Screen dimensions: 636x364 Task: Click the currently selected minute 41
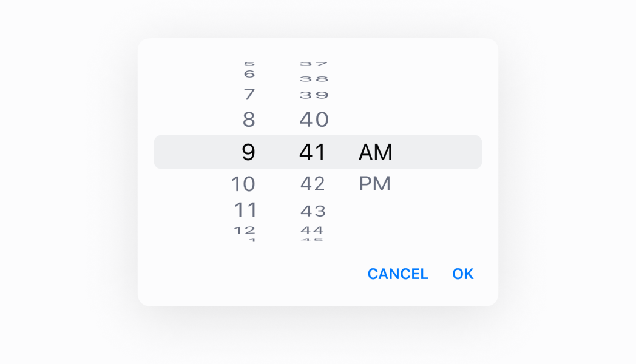[313, 152]
